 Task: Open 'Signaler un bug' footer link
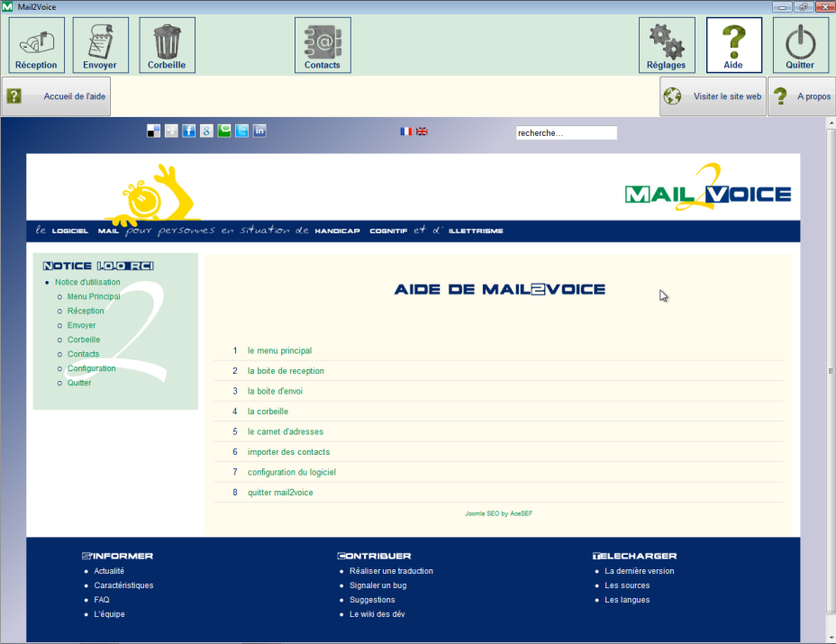[x=378, y=585]
